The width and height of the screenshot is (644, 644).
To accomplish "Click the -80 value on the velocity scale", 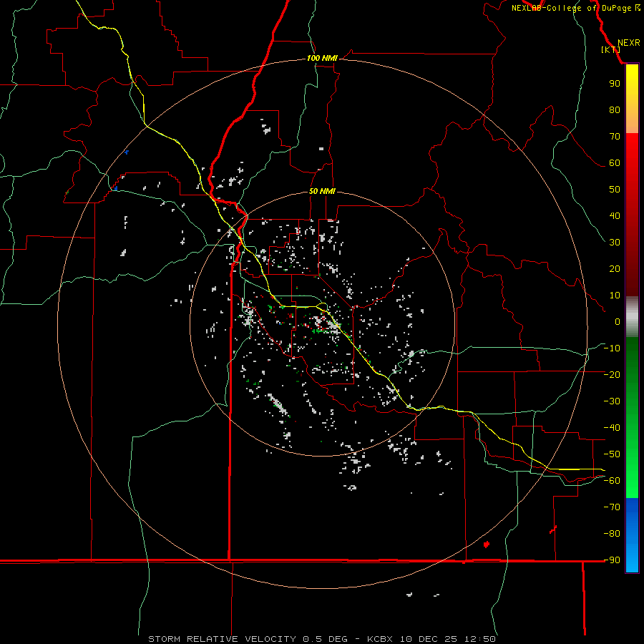I will click(612, 534).
